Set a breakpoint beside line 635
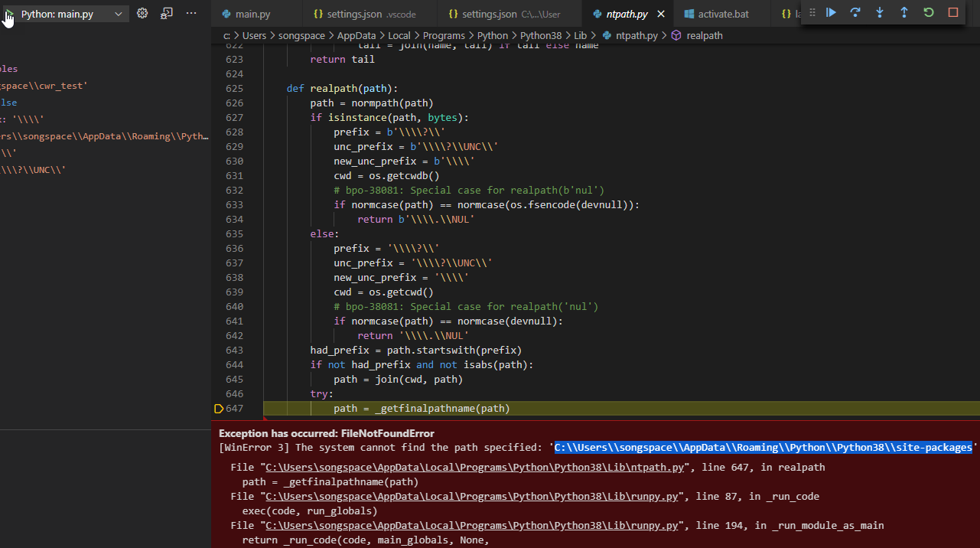 pos(218,233)
